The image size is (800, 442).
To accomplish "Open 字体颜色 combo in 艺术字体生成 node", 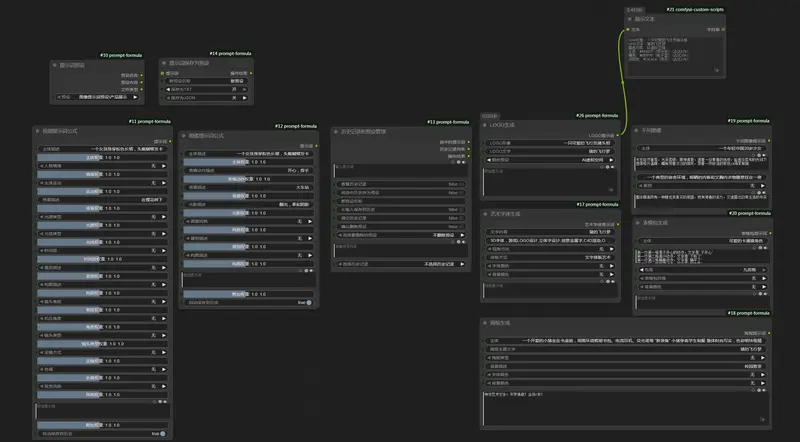I will coord(550,266).
